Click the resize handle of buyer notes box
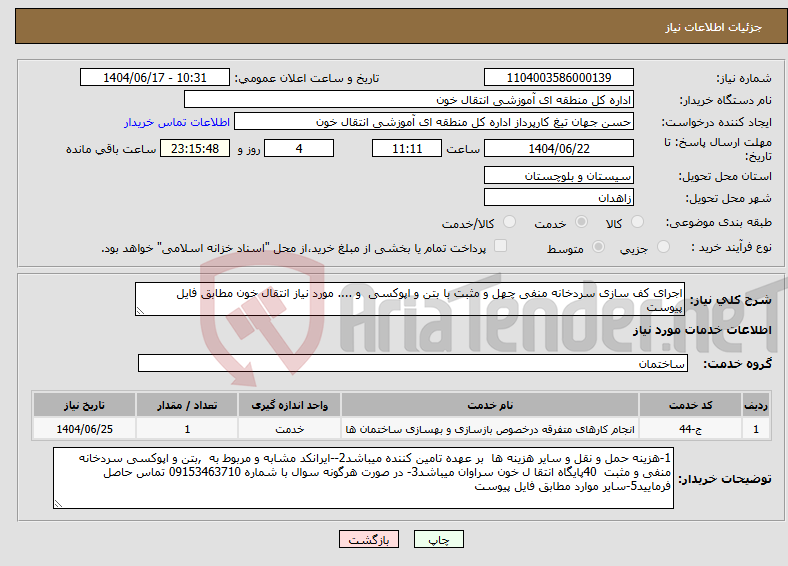Image resolution: width=788 pixels, height=566 pixels. click(58, 504)
